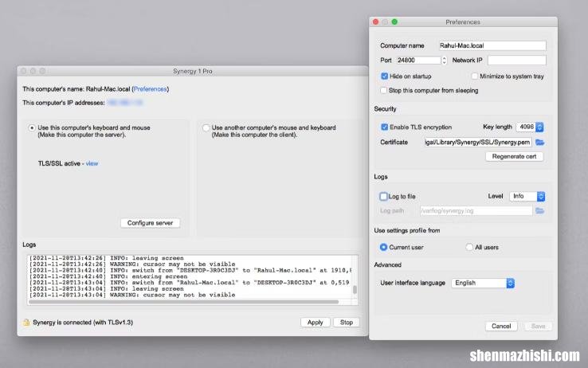Screen dimensions: 588x368
Task: Disable the Enable TLS encryption checkbox
Action: 384,127
